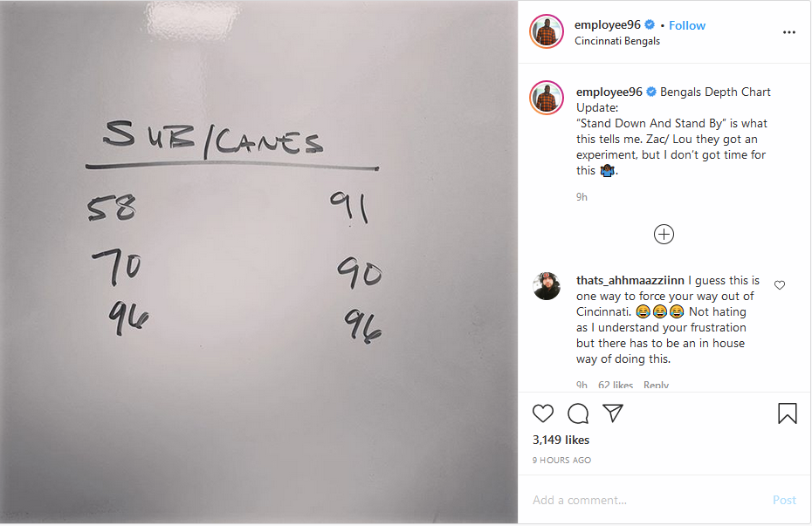Open comments with the speech bubble icon

(x=578, y=413)
